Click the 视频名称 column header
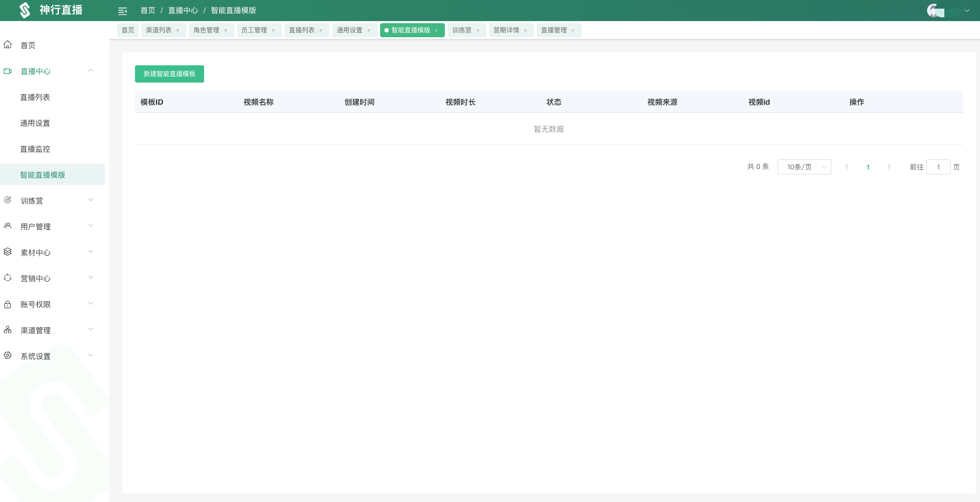This screenshot has height=502, width=980. (259, 102)
